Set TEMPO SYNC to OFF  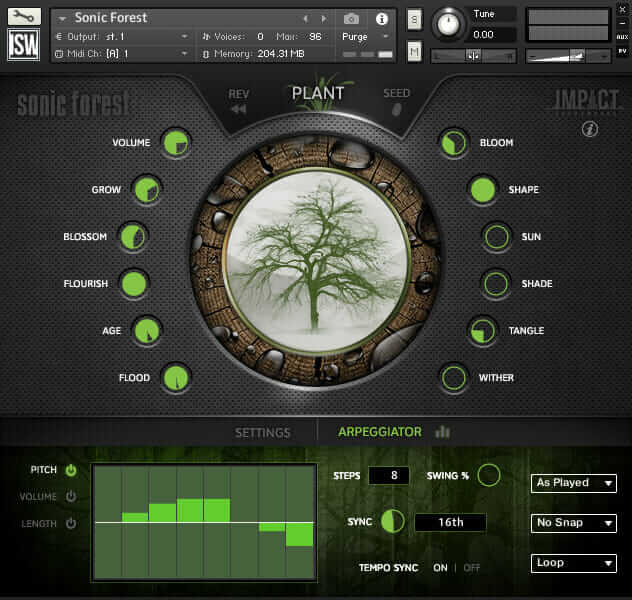(472, 568)
